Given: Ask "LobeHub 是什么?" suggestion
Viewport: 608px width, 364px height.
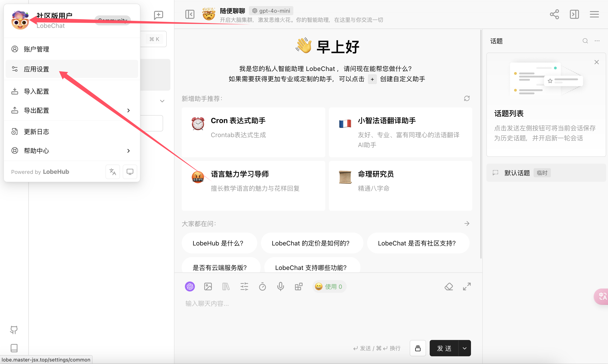Looking at the screenshot, I should pyautogui.click(x=218, y=243).
